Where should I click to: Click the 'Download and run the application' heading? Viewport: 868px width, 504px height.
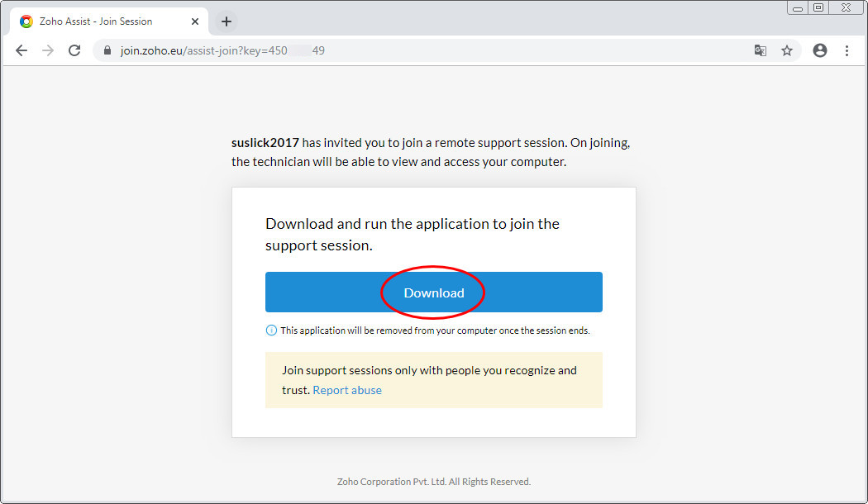tap(413, 235)
